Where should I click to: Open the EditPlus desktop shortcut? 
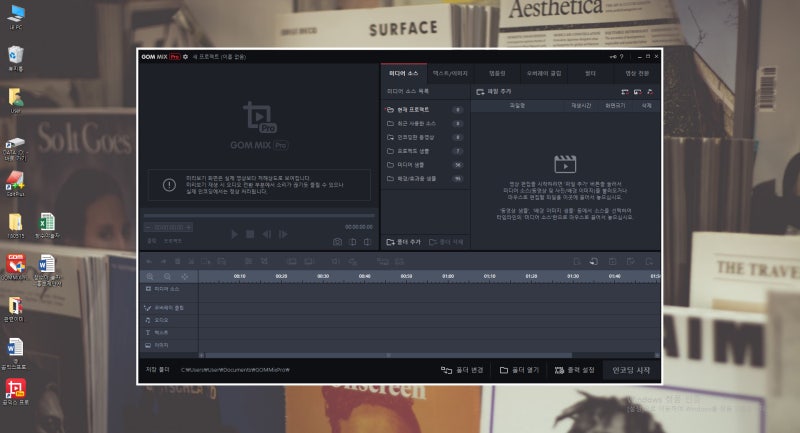(16, 183)
